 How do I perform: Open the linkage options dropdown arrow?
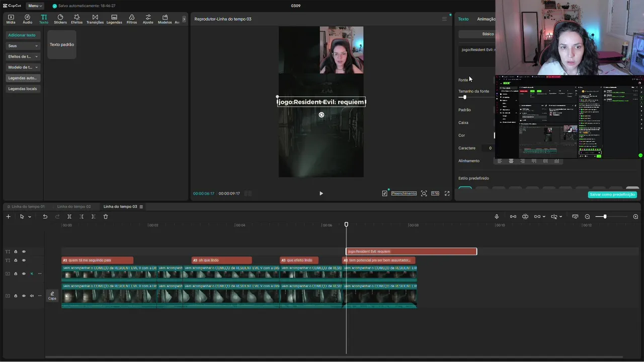(544, 217)
